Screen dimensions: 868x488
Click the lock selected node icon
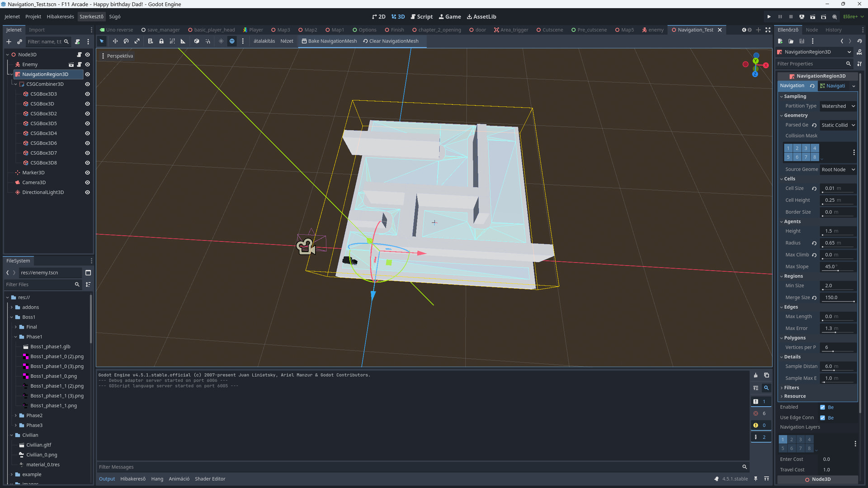point(161,41)
